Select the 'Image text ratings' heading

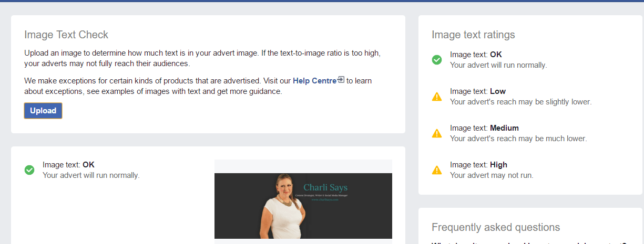tap(473, 35)
